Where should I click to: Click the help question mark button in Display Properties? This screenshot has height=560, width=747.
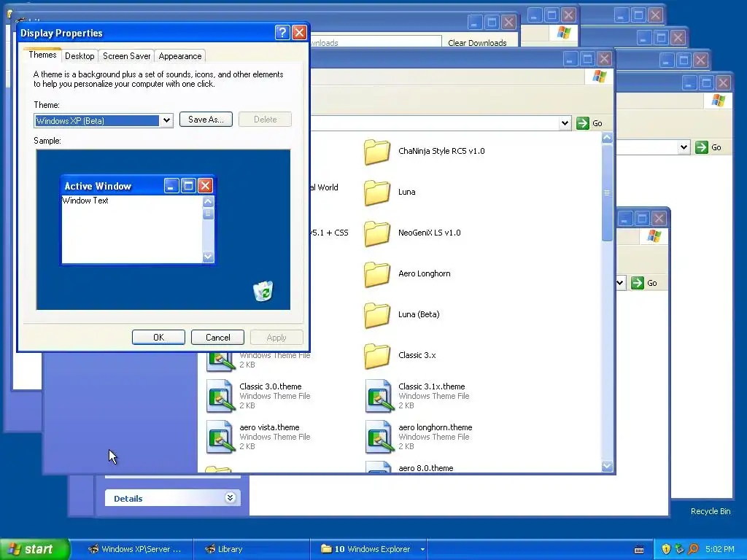pos(282,32)
